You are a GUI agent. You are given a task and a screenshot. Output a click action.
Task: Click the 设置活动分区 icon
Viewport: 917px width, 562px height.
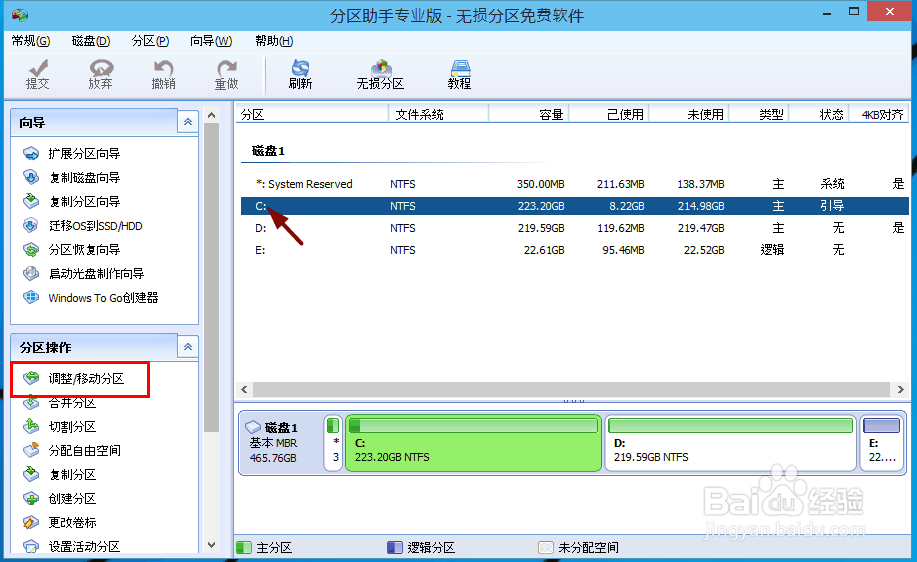(31, 546)
